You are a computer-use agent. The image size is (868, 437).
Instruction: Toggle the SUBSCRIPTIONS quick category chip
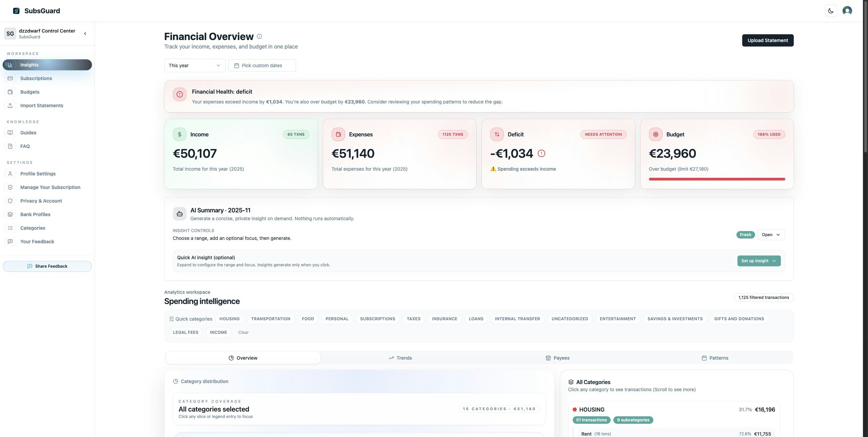tap(377, 319)
